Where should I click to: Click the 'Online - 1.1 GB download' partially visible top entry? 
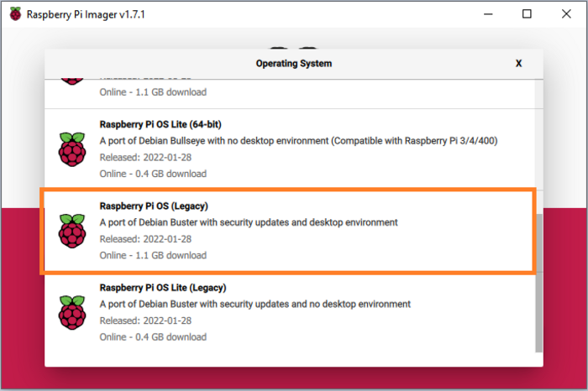[153, 92]
